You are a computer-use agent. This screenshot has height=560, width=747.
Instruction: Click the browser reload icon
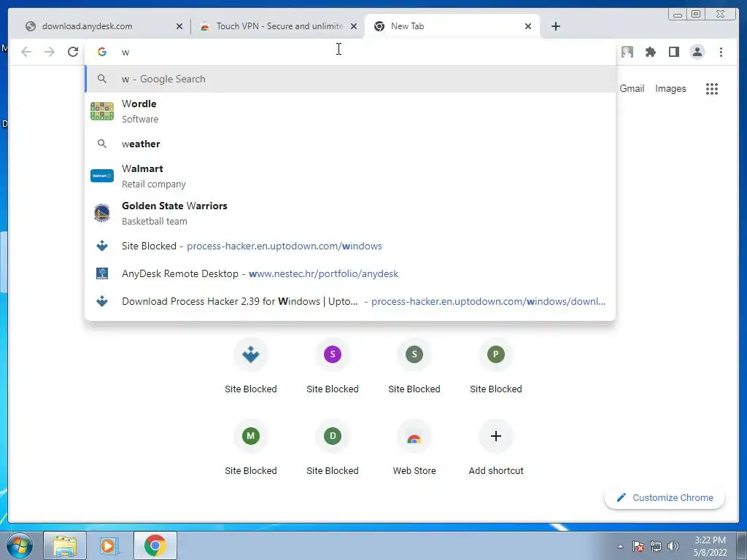pyautogui.click(x=73, y=52)
